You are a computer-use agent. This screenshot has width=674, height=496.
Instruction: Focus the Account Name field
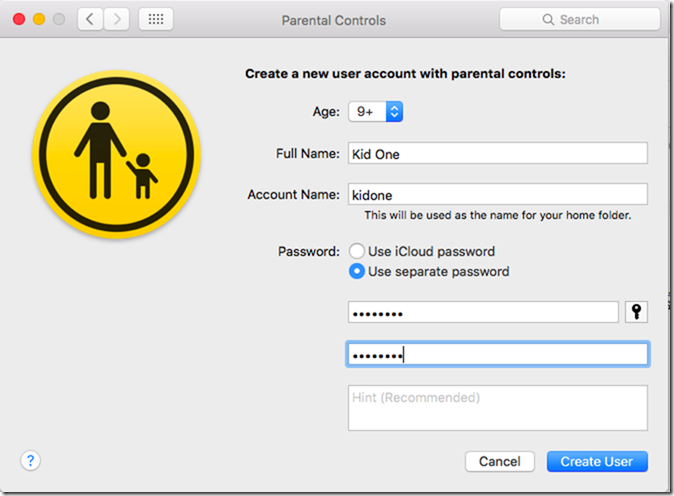pos(498,194)
